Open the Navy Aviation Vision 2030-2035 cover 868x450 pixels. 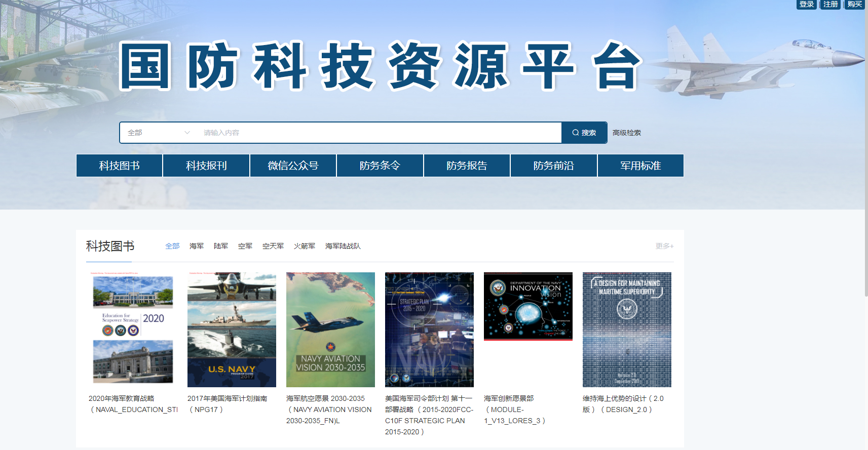click(x=330, y=330)
